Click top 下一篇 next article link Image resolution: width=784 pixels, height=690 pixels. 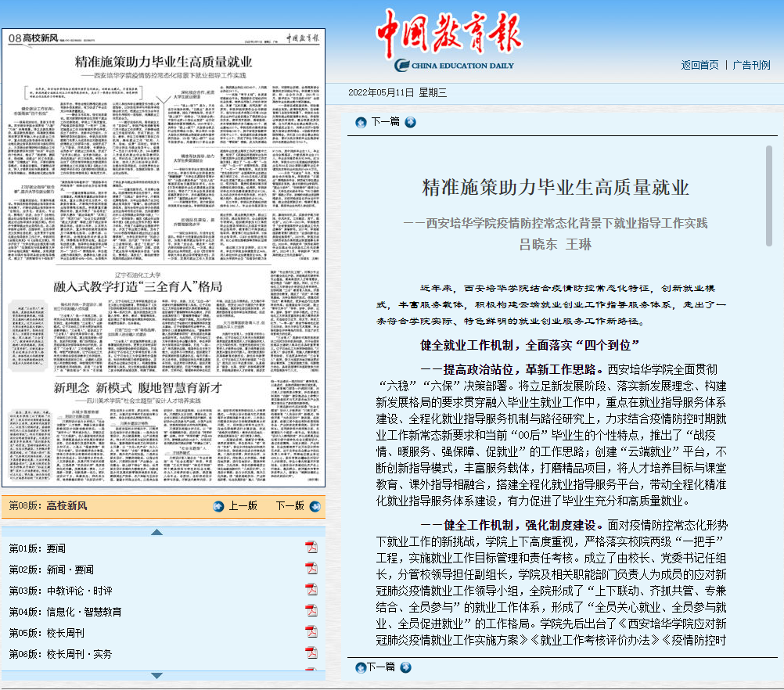pos(386,122)
